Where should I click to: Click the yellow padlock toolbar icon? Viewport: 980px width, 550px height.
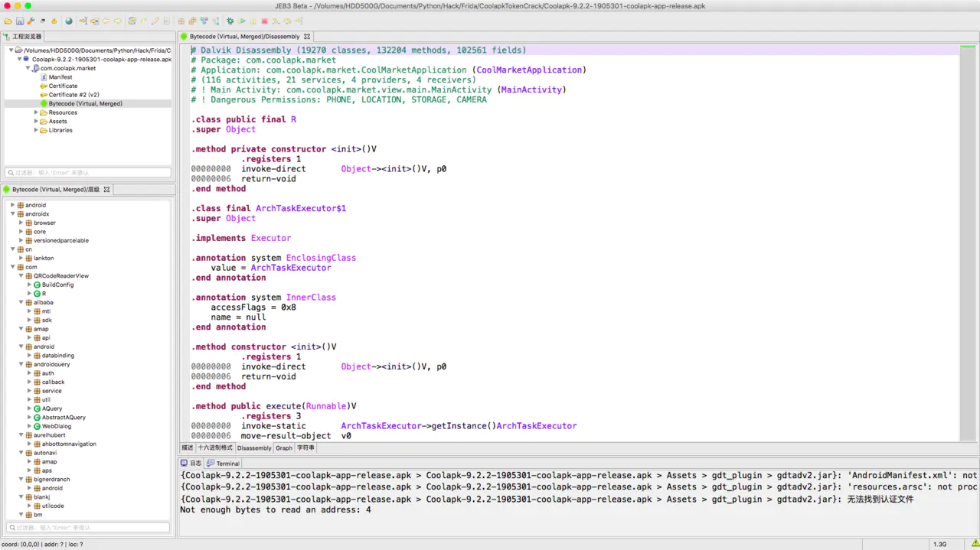(54, 21)
